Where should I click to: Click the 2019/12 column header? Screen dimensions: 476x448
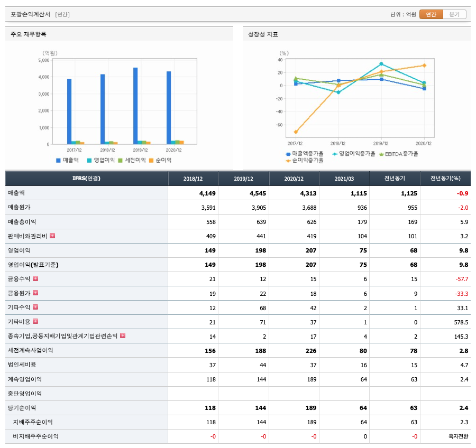(x=243, y=179)
